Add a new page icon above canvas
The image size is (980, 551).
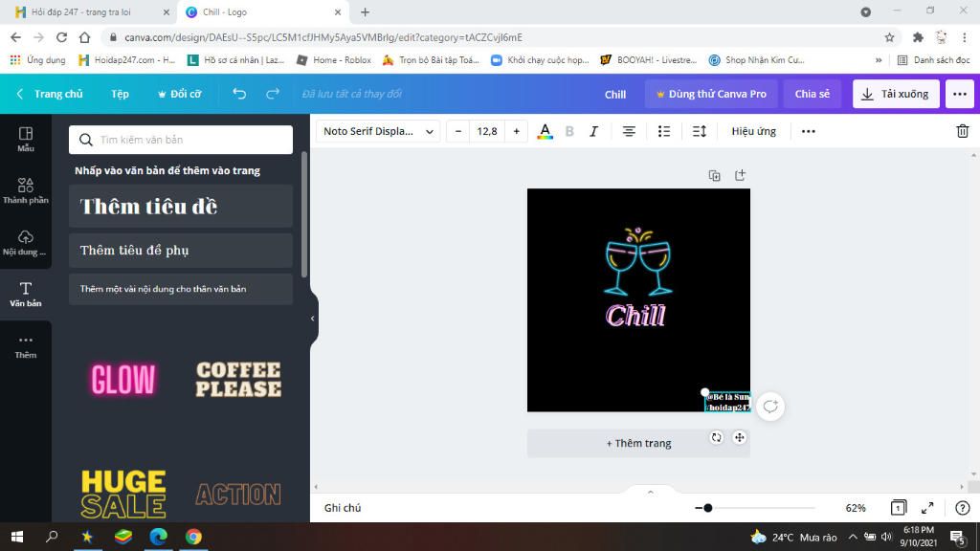click(740, 176)
